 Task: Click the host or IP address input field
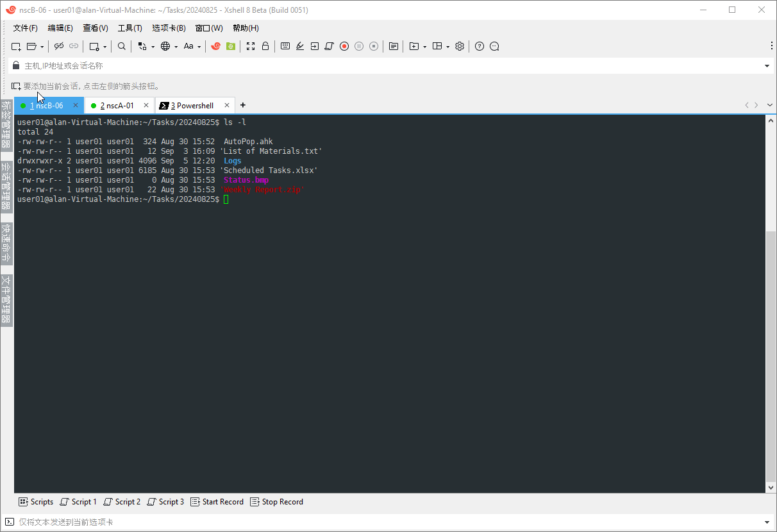tap(385, 66)
